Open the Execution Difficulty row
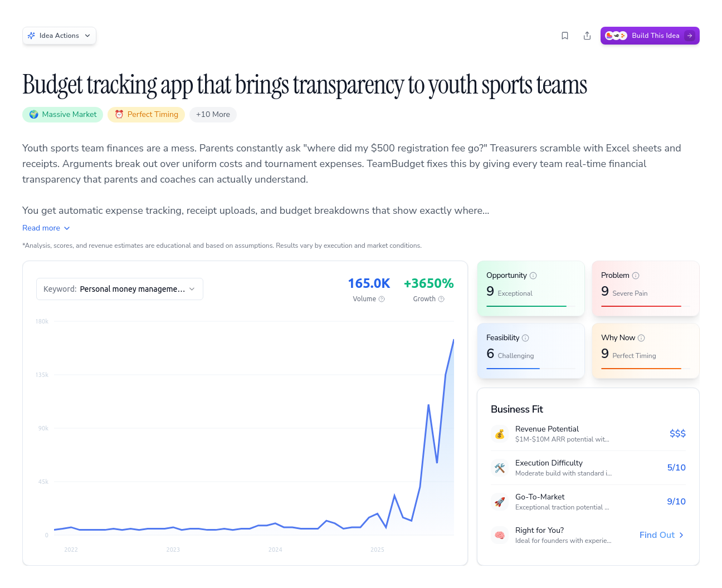 pyautogui.click(x=588, y=468)
